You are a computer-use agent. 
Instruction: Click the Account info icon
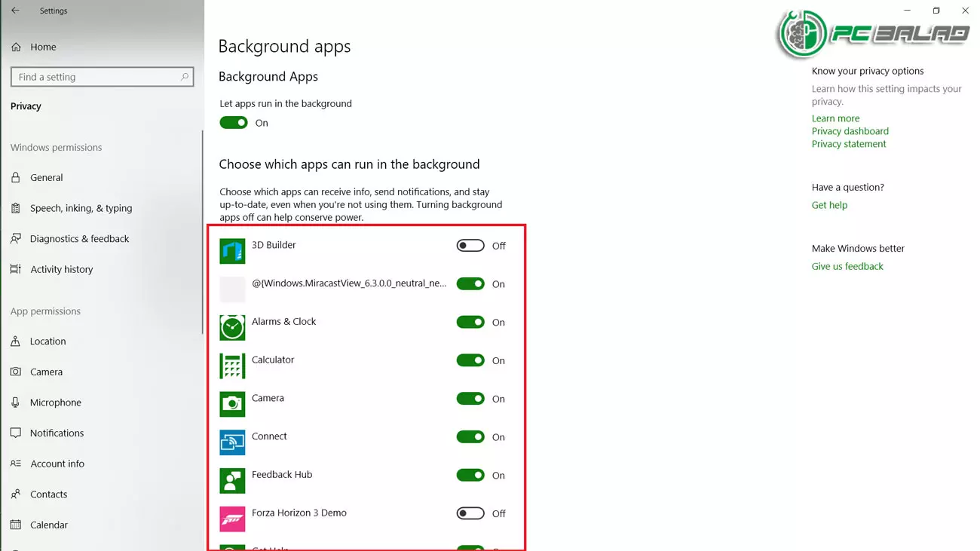point(16,464)
